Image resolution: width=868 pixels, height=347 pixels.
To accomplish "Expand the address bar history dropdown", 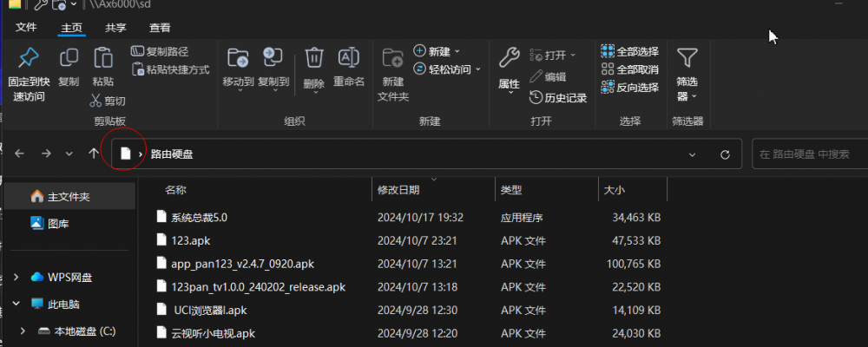I will [692, 154].
